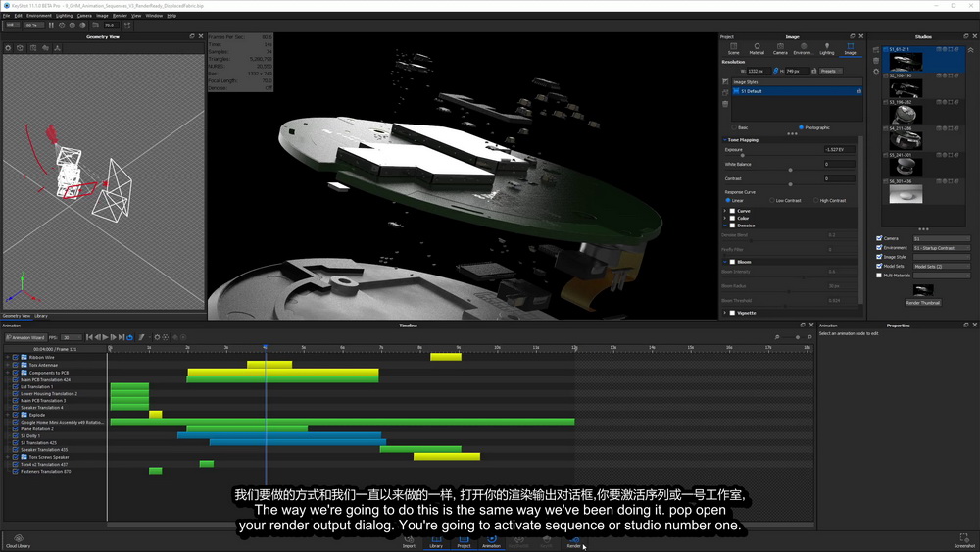The width and height of the screenshot is (980, 552).
Task: Select Low Contrast response curve
Action: point(772,201)
